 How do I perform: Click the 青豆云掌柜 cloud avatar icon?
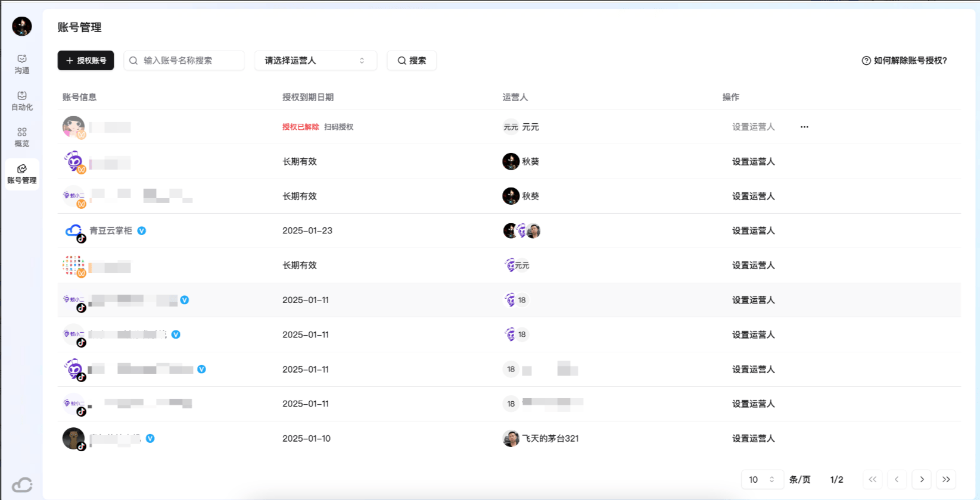click(x=74, y=232)
